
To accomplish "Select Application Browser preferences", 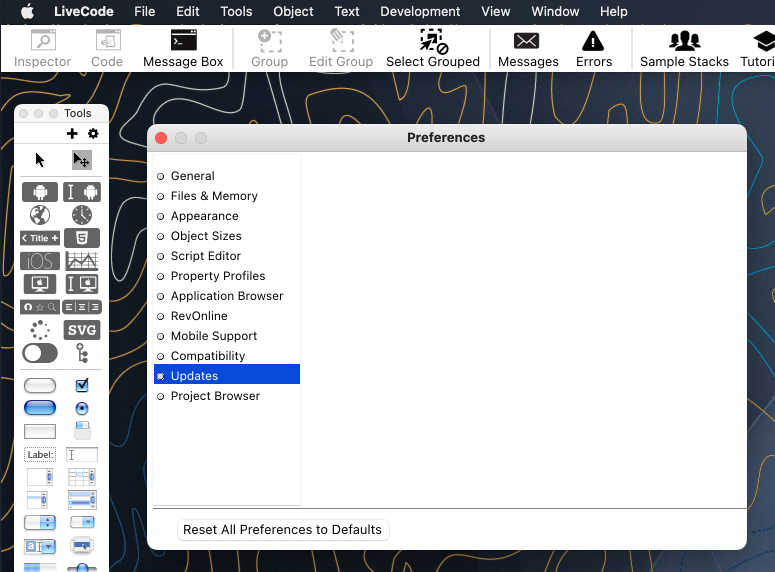I will point(227,296).
